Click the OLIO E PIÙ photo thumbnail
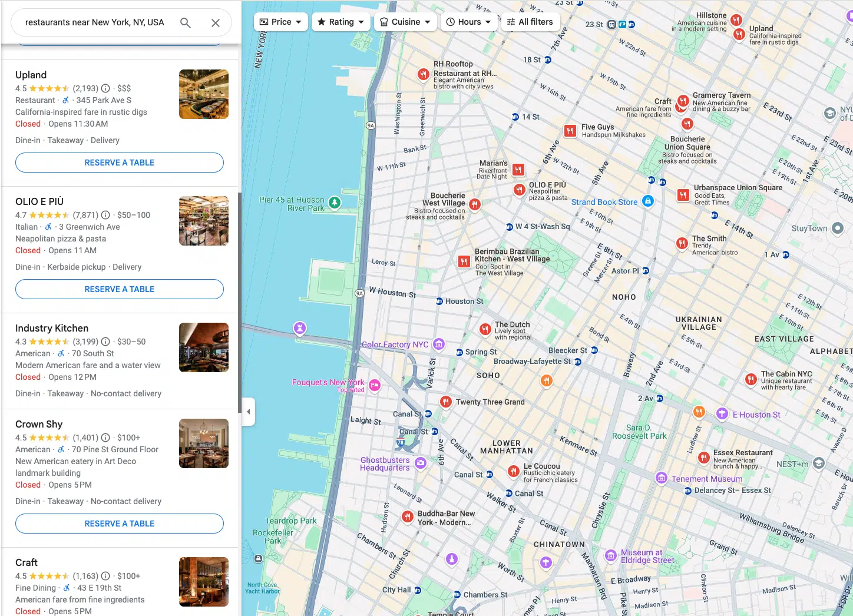853x616 pixels. (x=204, y=221)
